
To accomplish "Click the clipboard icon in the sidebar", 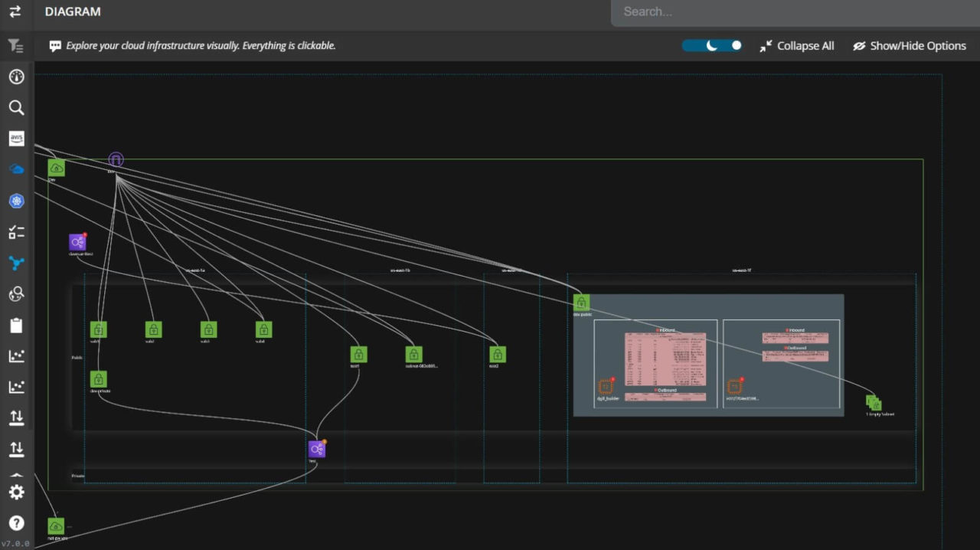I will tap(16, 325).
